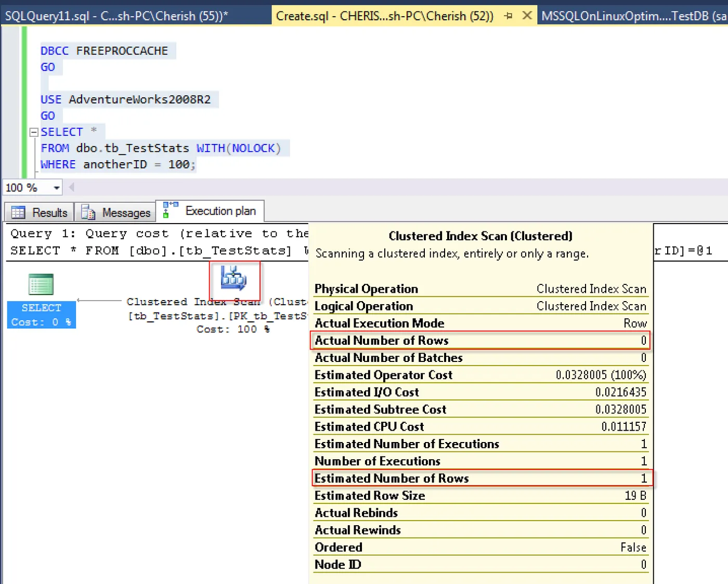Select the Create.sql document tab

(x=385, y=16)
